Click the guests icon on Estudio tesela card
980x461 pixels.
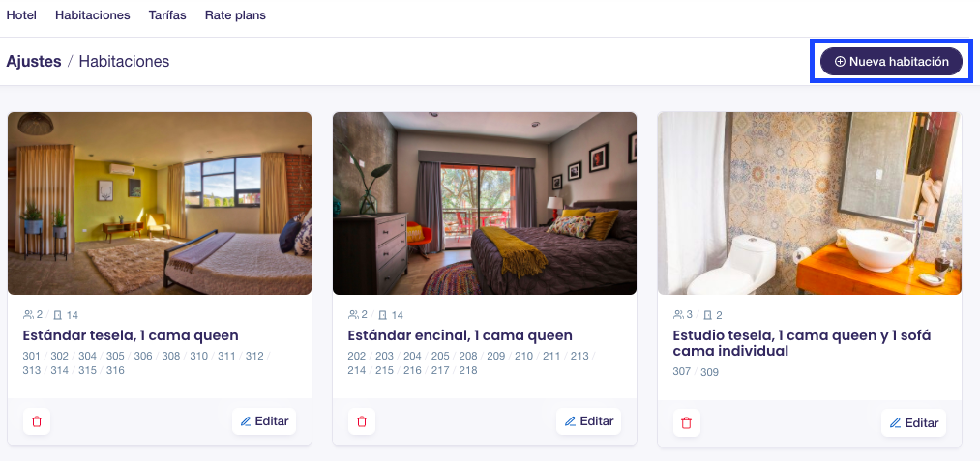[678, 315]
